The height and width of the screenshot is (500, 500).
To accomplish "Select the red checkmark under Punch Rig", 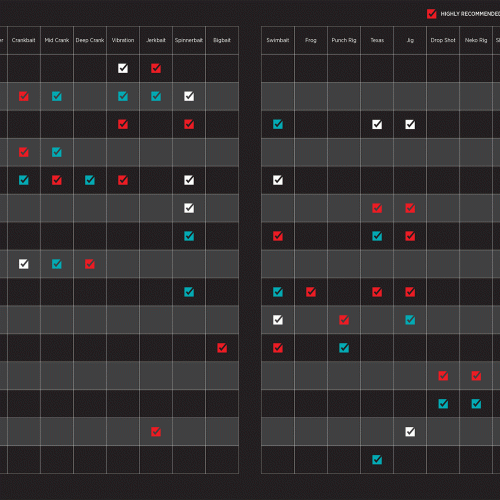I will [x=344, y=320].
